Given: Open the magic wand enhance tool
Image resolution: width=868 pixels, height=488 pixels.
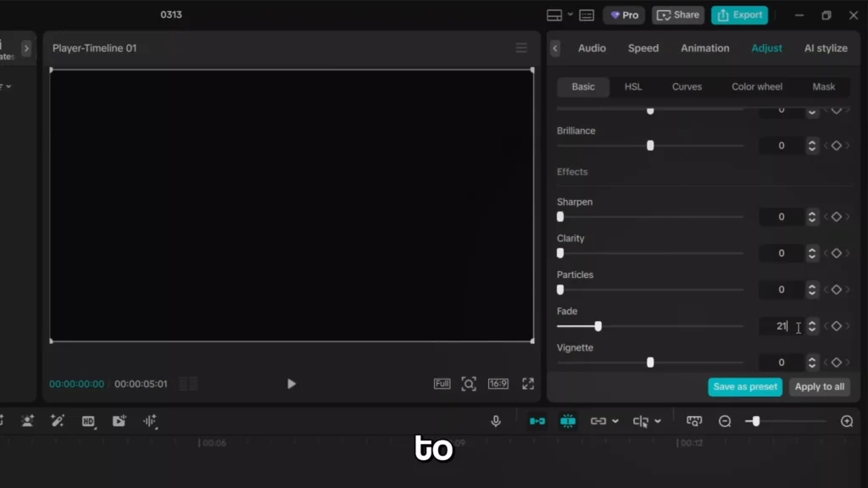Looking at the screenshot, I should [x=58, y=421].
